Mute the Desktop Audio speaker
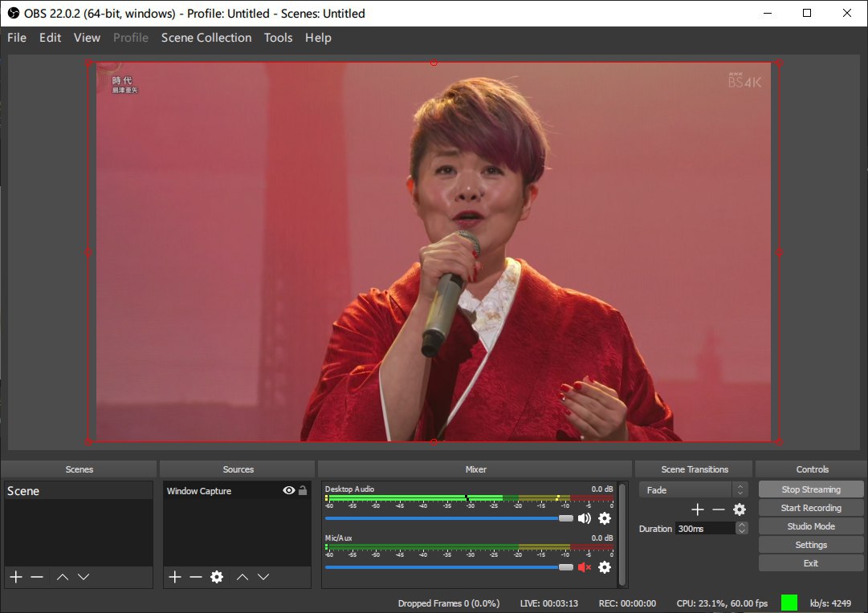Image resolution: width=868 pixels, height=613 pixels. click(584, 518)
